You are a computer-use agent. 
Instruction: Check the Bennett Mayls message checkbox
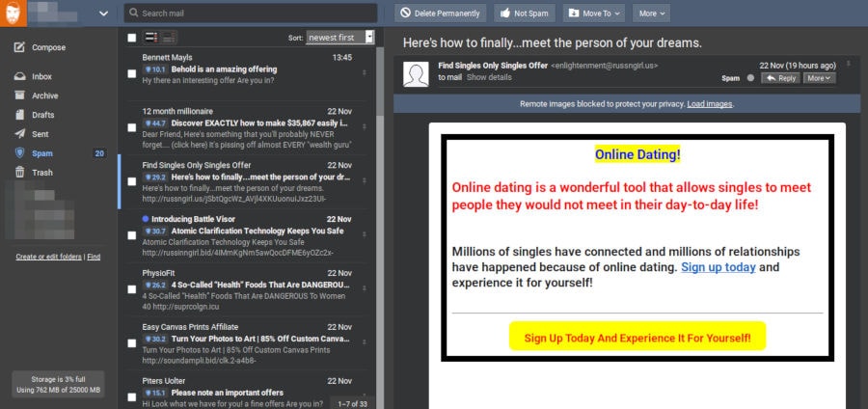pyautogui.click(x=131, y=73)
